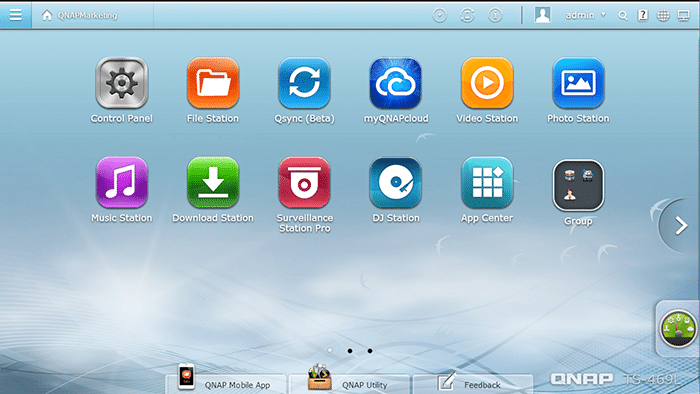The image size is (700, 394).
Task: Open the main hamburger menu
Action: [x=16, y=15]
